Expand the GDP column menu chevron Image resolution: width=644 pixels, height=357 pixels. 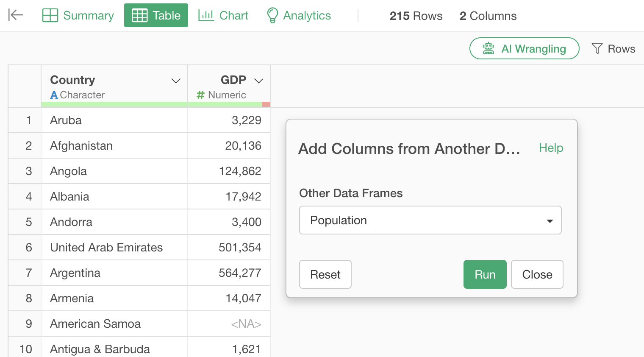pyautogui.click(x=258, y=81)
